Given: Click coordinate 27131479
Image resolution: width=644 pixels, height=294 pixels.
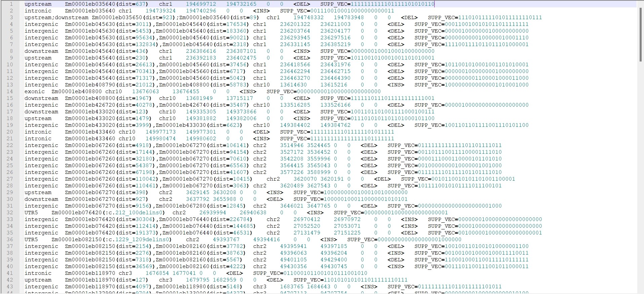Looking at the screenshot, I should pos(307,233).
